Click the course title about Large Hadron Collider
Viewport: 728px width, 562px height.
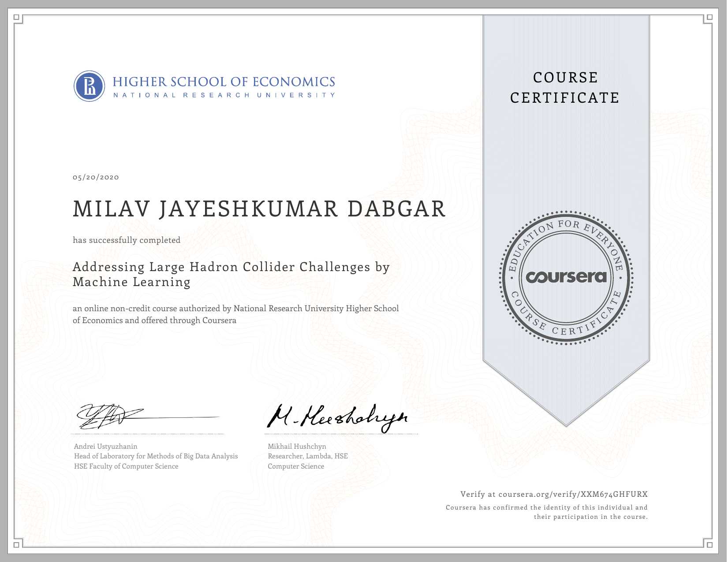tap(231, 274)
